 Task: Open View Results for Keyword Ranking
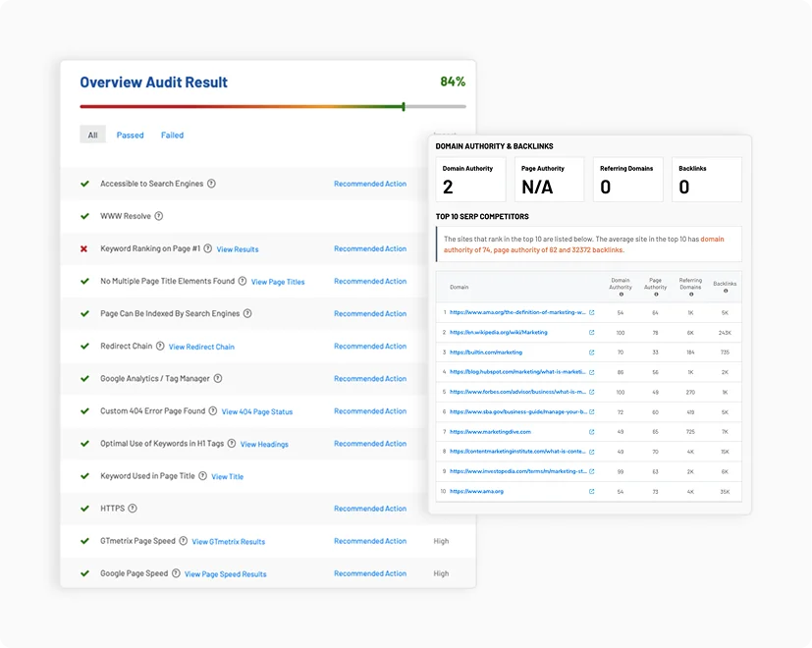pyautogui.click(x=237, y=249)
